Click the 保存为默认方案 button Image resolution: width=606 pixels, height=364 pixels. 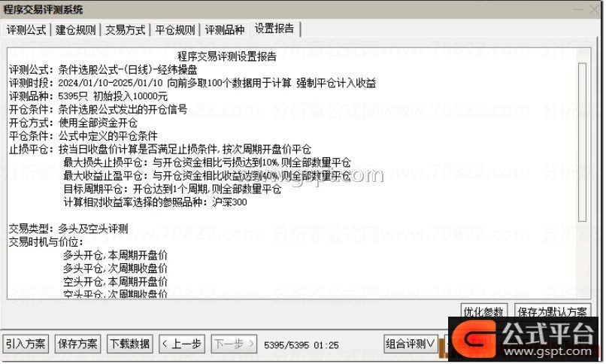(553, 311)
